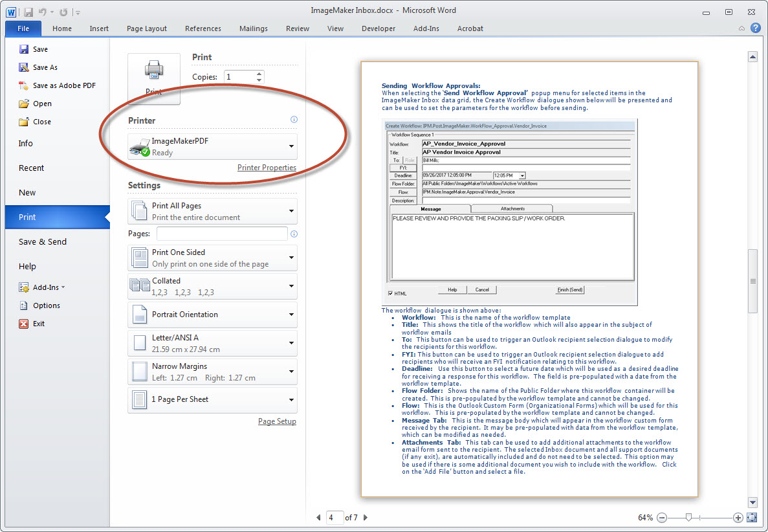This screenshot has height=532, width=768.
Task: Switch to the Page Layout tab
Action: point(147,28)
